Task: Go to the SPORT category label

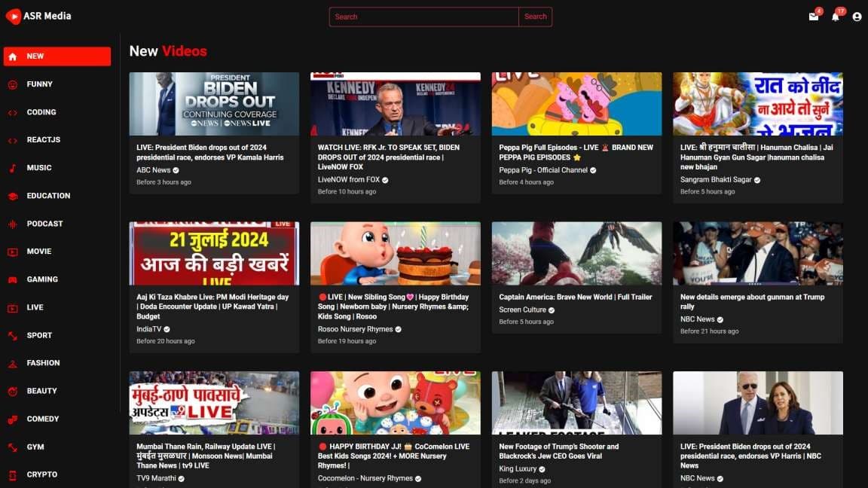Action: pos(38,334)
